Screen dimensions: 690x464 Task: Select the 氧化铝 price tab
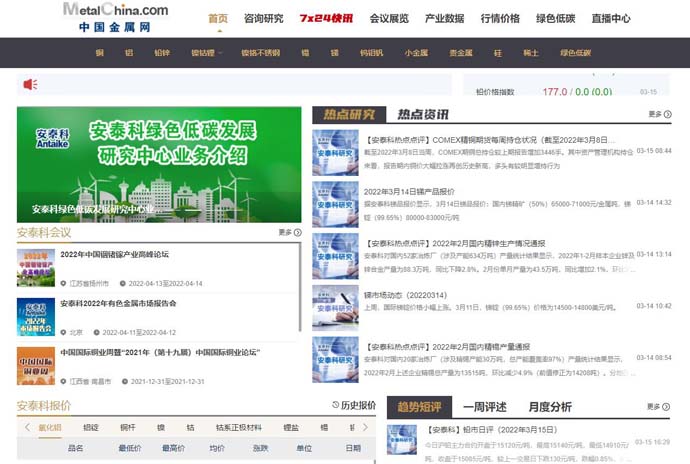50,427
